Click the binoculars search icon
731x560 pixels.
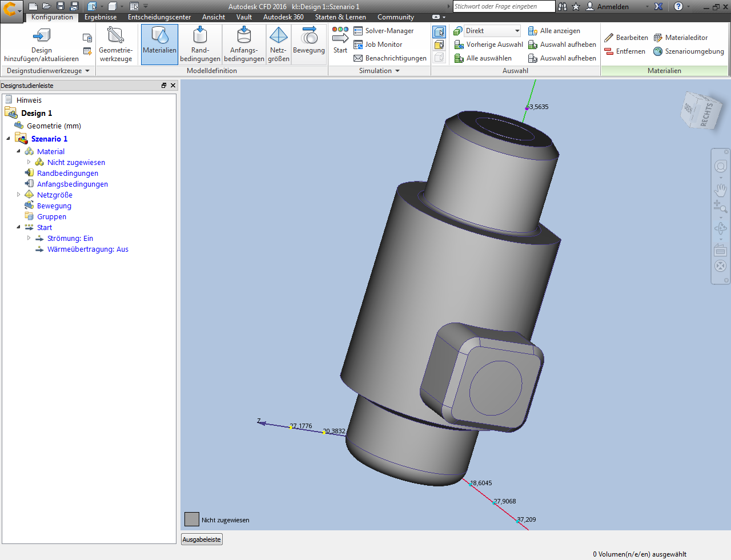point(563,6)
